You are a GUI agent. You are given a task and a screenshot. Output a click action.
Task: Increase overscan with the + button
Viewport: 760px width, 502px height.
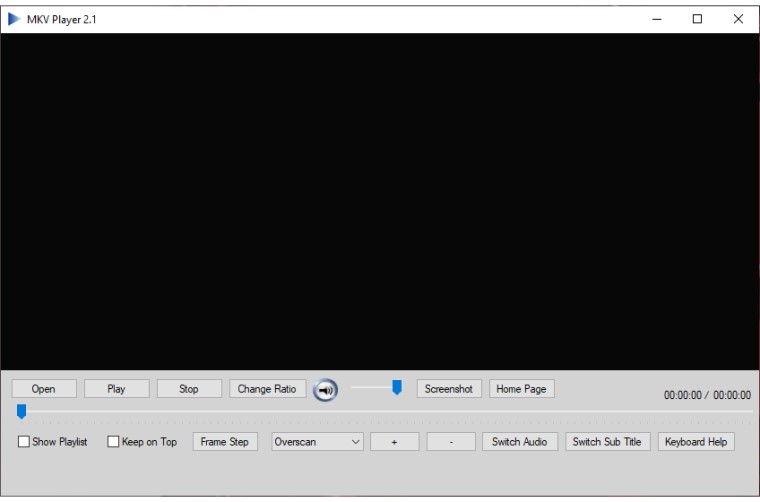point(395,441)
